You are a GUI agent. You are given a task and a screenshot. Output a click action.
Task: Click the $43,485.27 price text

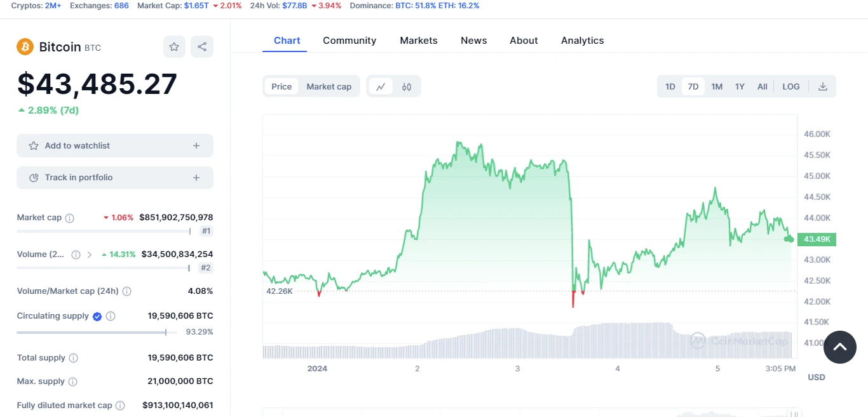tap(97, 84)
